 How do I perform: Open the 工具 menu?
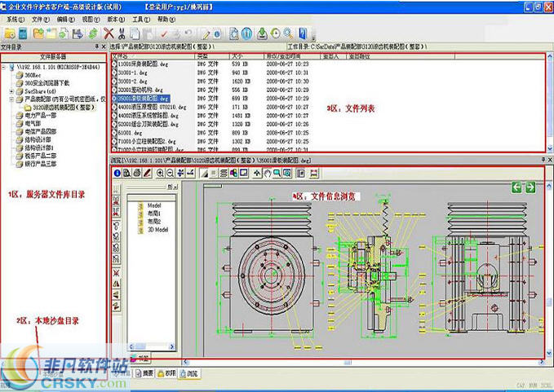tap(141, 20)
